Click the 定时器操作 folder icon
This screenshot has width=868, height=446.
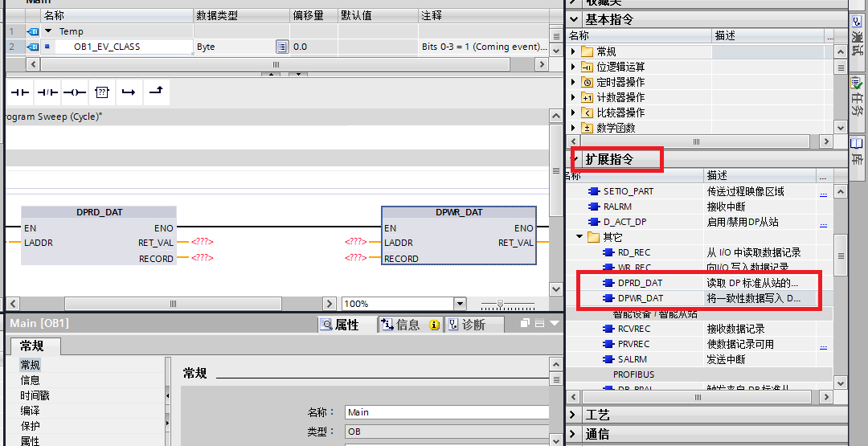click(x=587, y=83)
